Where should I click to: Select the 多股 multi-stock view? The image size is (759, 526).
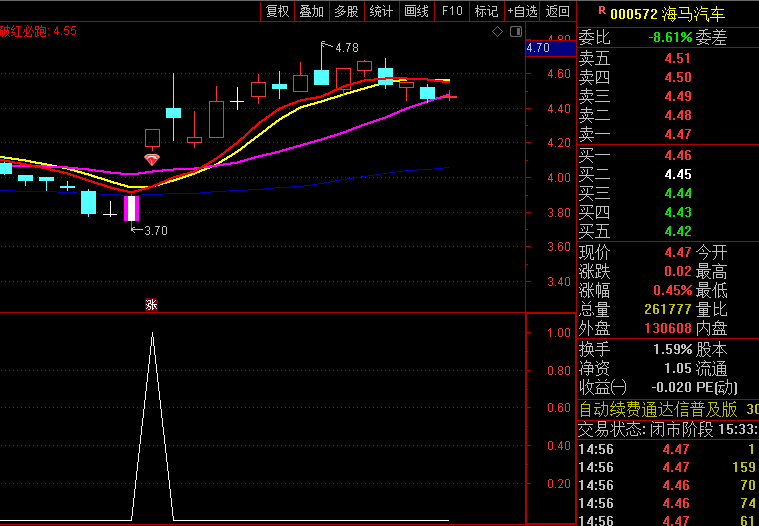(347, 11)
